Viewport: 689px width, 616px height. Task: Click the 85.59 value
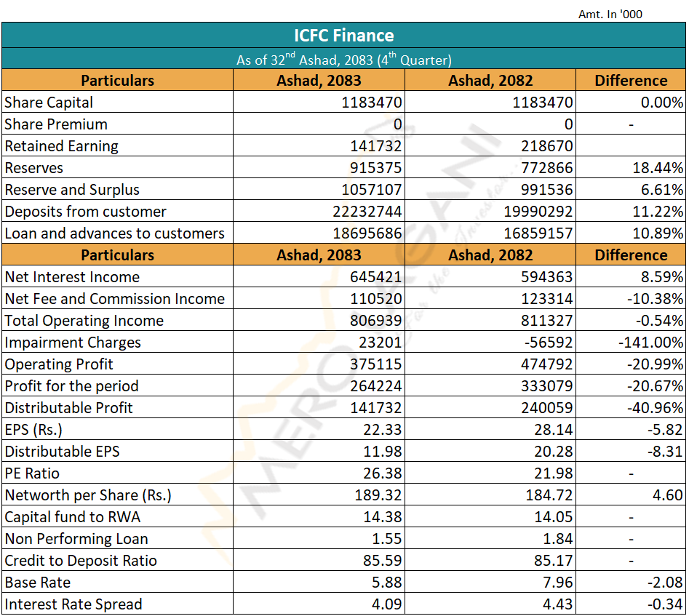coord(382,561)
